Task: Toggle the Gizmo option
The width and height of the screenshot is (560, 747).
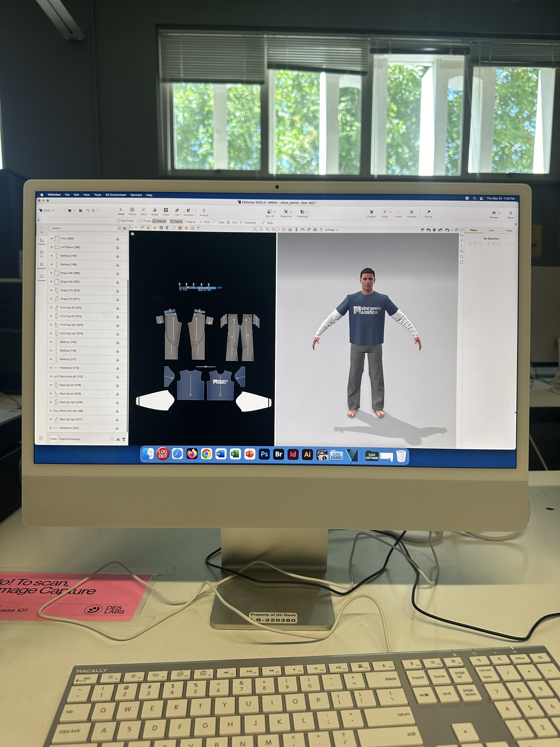Action: click(177, 221)
